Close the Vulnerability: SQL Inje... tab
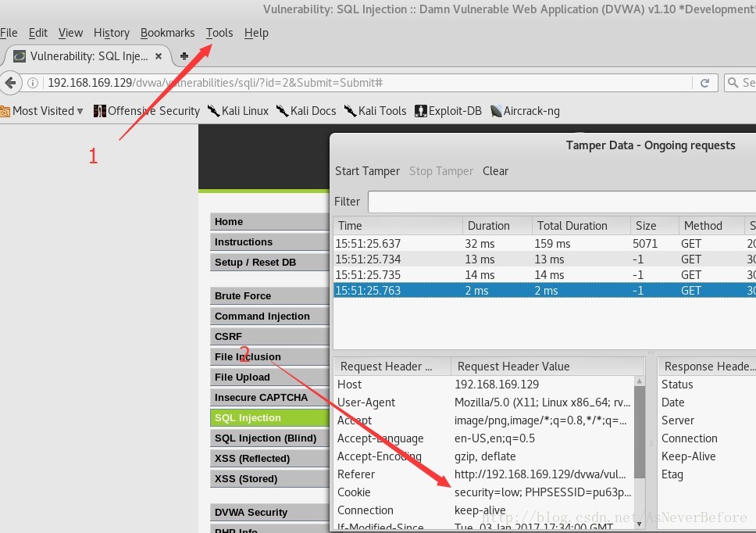The width and height of the screenshot is (756, 533). point(158,56)
